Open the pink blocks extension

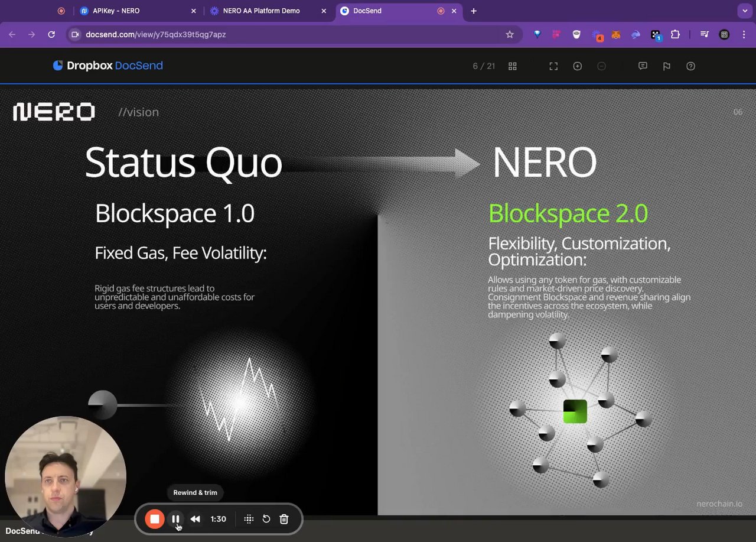coord(556,34)
